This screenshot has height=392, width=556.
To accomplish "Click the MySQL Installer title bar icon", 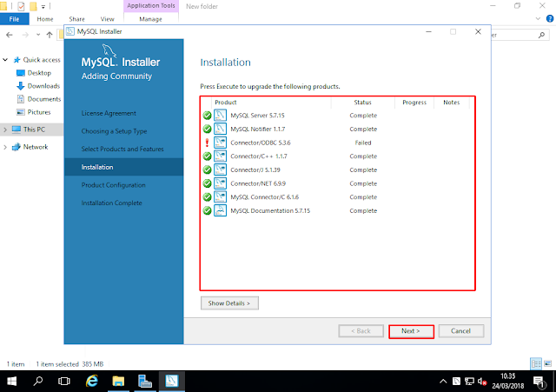I will [x=70, y=31].
